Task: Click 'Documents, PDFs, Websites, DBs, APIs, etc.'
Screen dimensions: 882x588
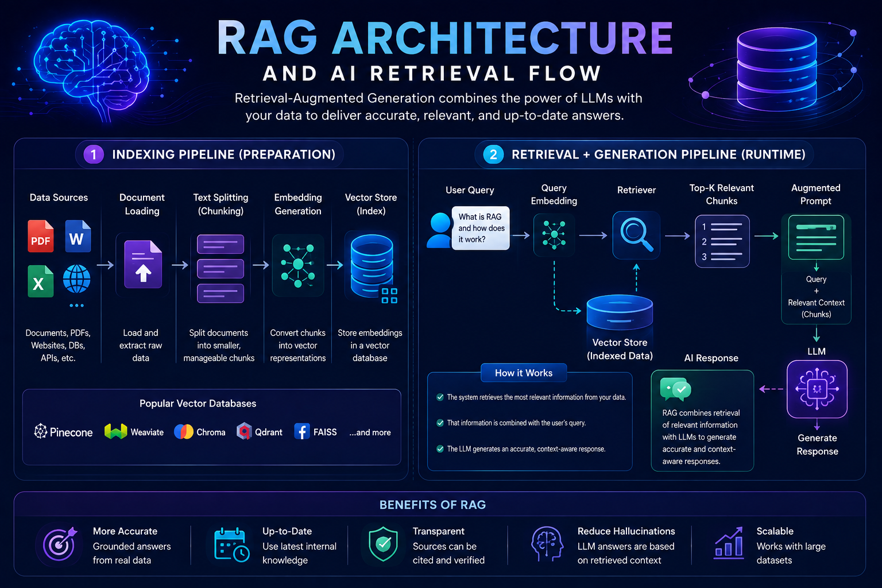Action: pyautogui.click(x=58, y=345)
